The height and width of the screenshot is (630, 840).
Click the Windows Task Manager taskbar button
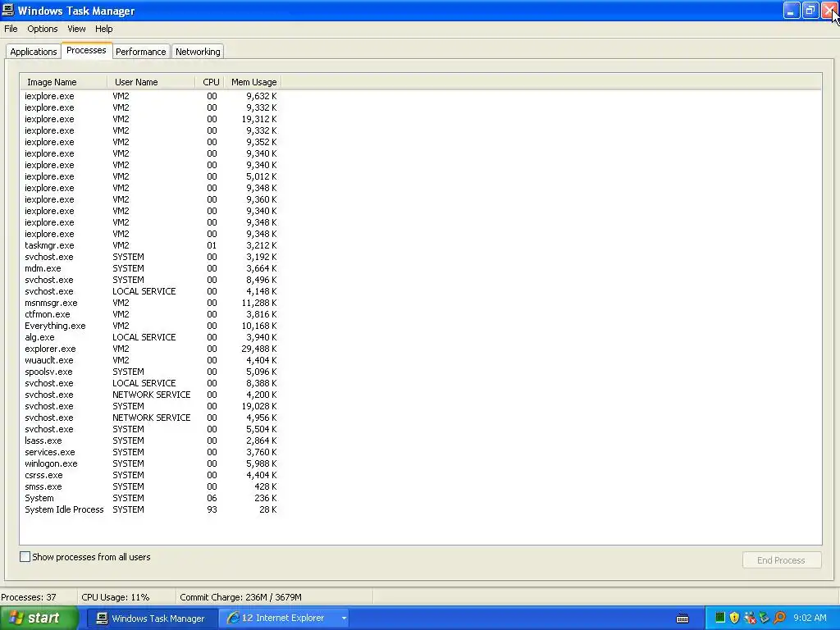pos(152,619)
